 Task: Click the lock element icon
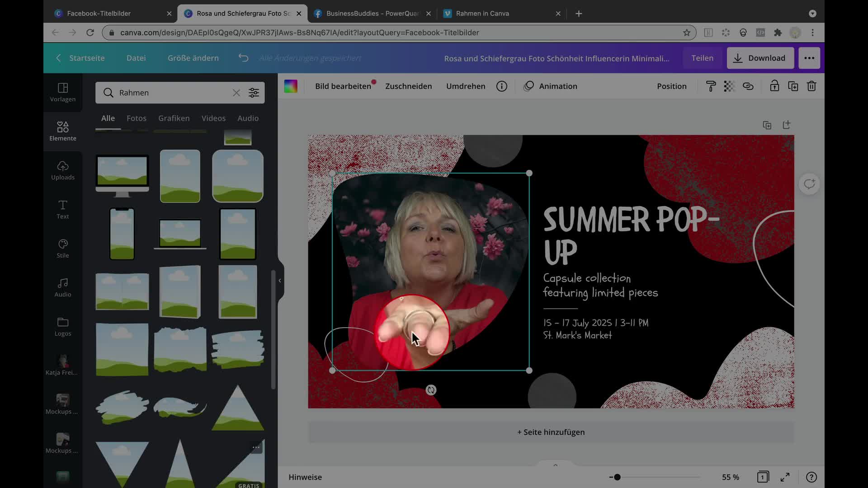pos(774,86)
